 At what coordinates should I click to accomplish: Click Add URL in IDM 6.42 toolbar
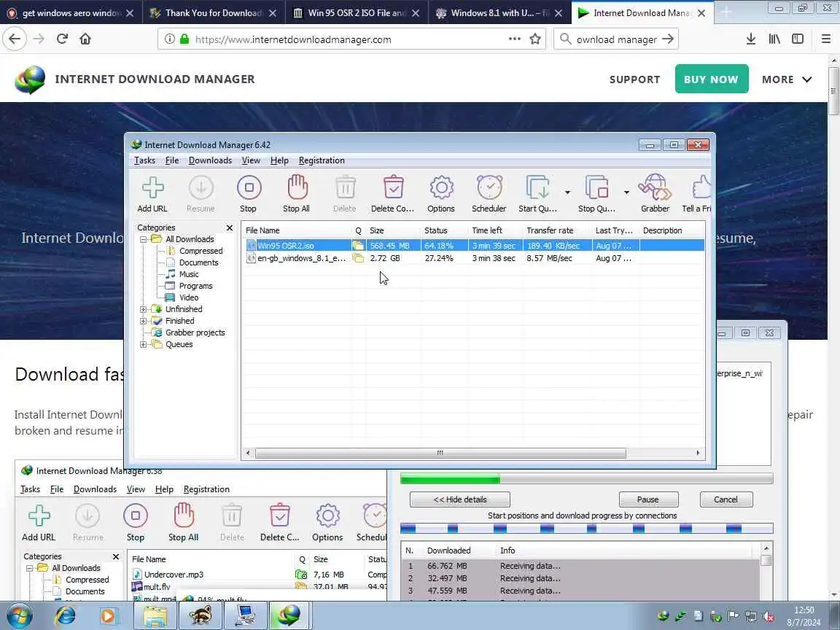[152, 195]
